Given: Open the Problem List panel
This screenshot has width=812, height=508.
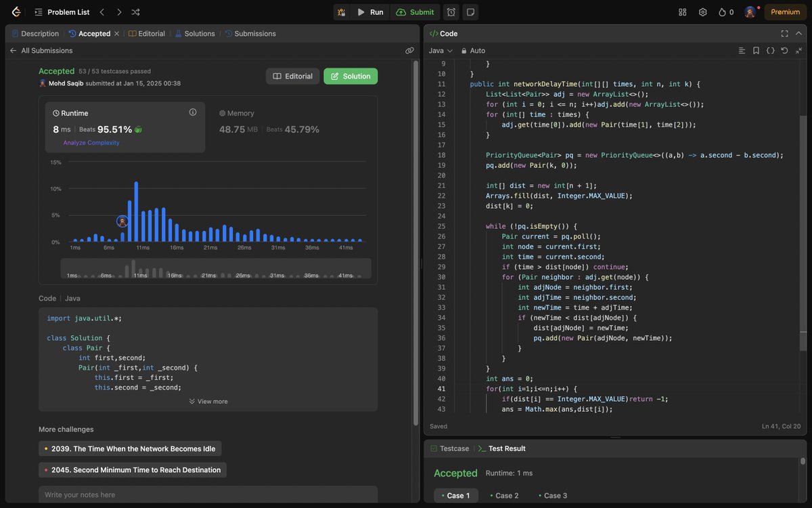Looking at the screenshot, I should coord(62,12).
